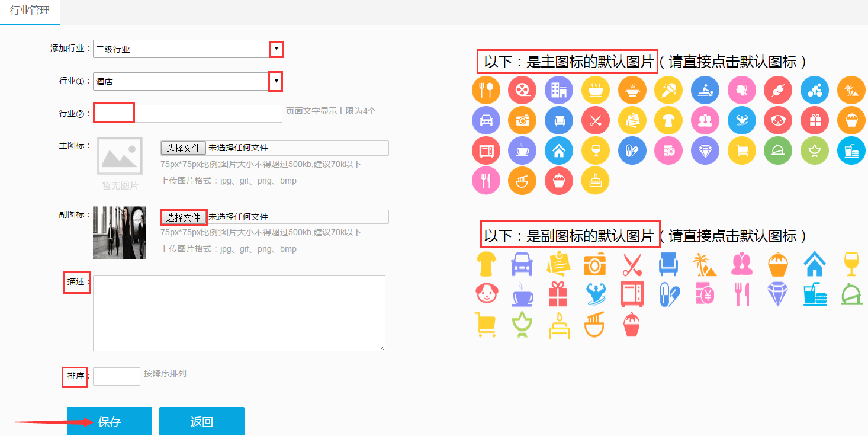The height and width of the screenshot is (436, 868).
Task: Pick the round red scissors icon
Action: click(596, 120)
